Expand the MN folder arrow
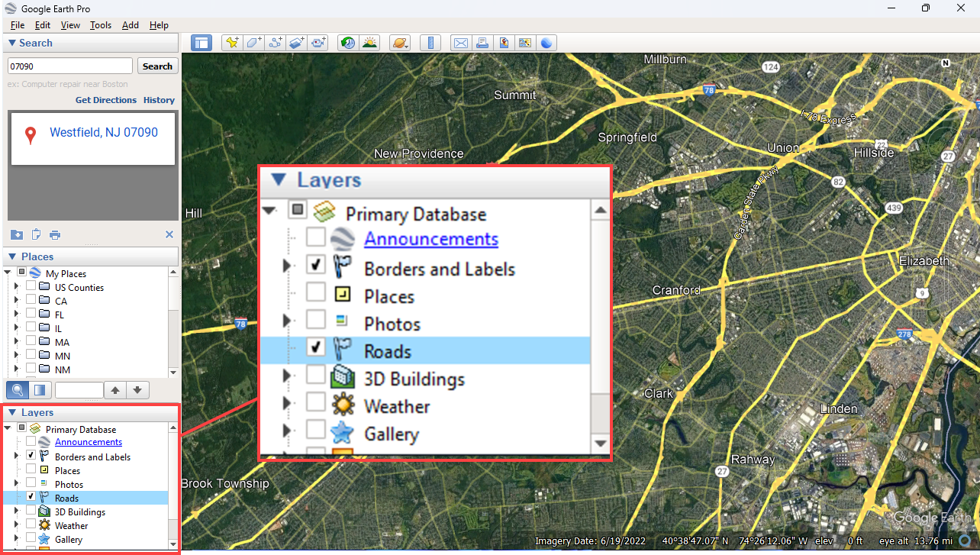 pyautogui.click(x=16, y=356)
